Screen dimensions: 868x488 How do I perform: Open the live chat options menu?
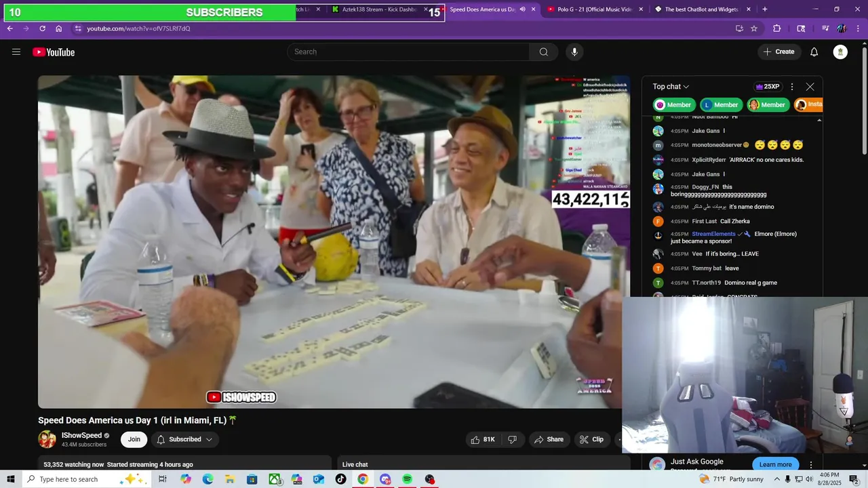[791, 87]
